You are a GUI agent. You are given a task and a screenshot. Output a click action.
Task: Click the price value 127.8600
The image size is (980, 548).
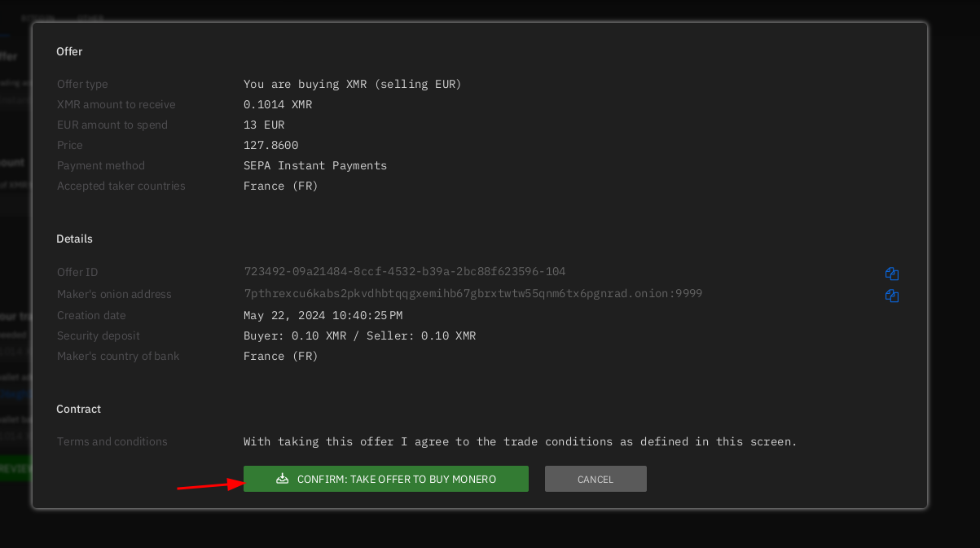[x=270, y=146]
